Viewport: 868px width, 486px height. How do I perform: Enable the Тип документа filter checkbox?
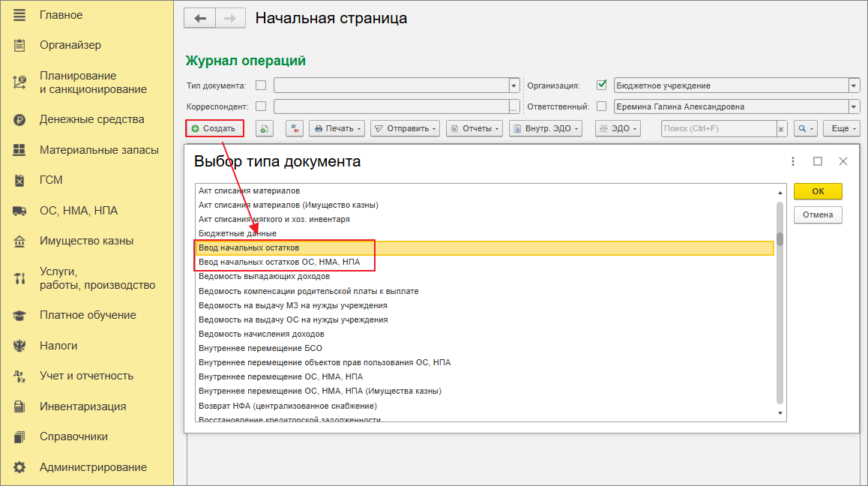click(261, 85)
